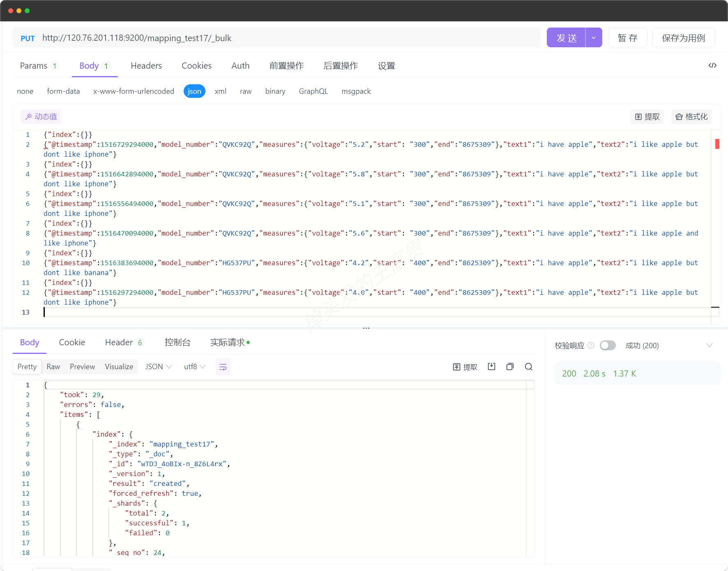Open the send button dropdown arrow
This screenshot has width=728, height=571.
coord(594,37)
